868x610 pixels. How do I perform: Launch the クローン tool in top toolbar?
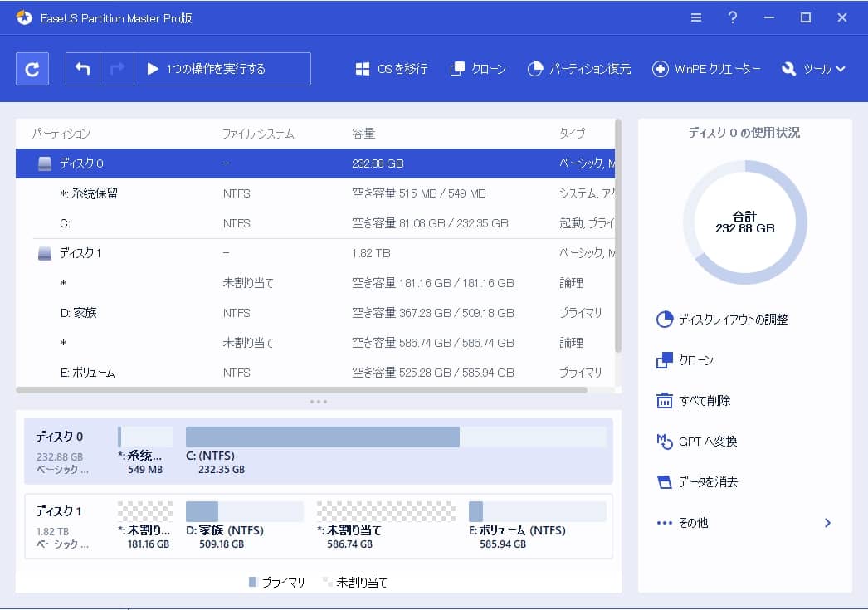click(x=478, y=69)
